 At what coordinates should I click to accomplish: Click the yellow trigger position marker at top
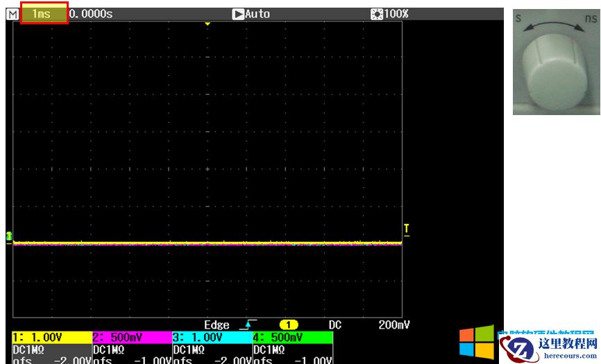pyautogui.click(x=207, y=24)
